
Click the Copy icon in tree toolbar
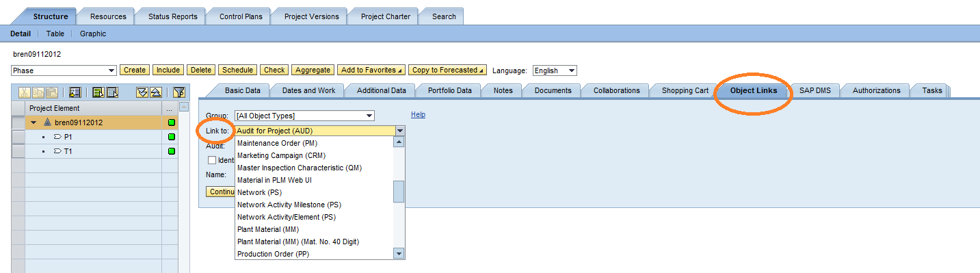(38, 92)
